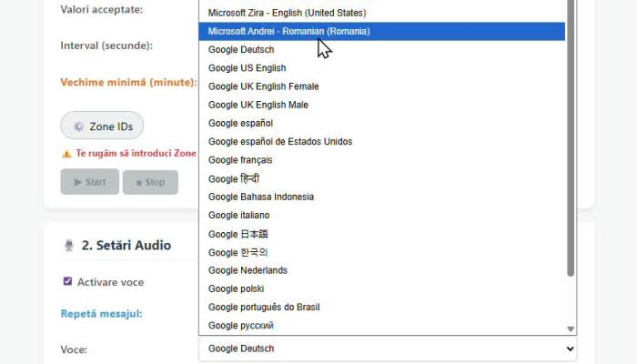637x364 pixels.
Task: Select Google polski voice
Action: pyautogui.click(x=382, y=288)
